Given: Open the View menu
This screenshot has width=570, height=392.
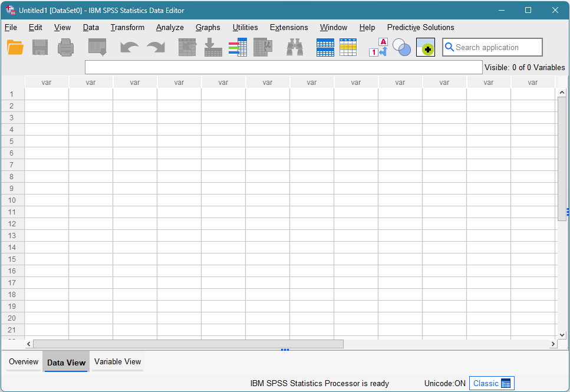Looking at the screenshot, I should coord(62,27).
